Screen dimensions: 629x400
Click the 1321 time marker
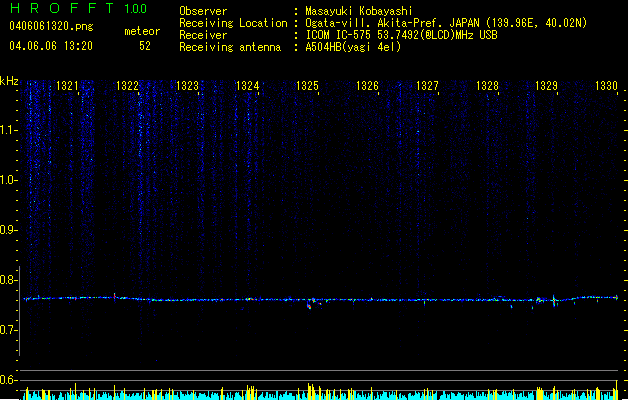[x=67, y=86]
